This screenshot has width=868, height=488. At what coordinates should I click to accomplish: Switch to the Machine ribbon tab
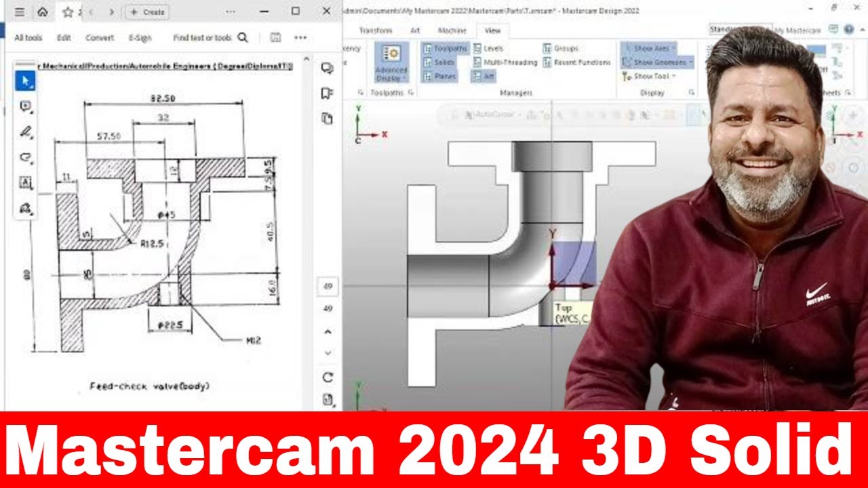coord(452,30)
